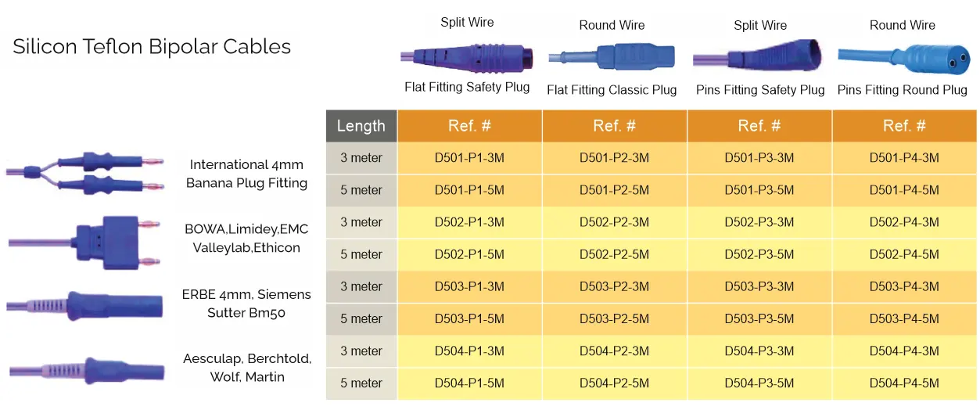This screenshot has width=980, height=410.
Task: Select reference D502-P2-5M cell
Action: pos(614,254)
